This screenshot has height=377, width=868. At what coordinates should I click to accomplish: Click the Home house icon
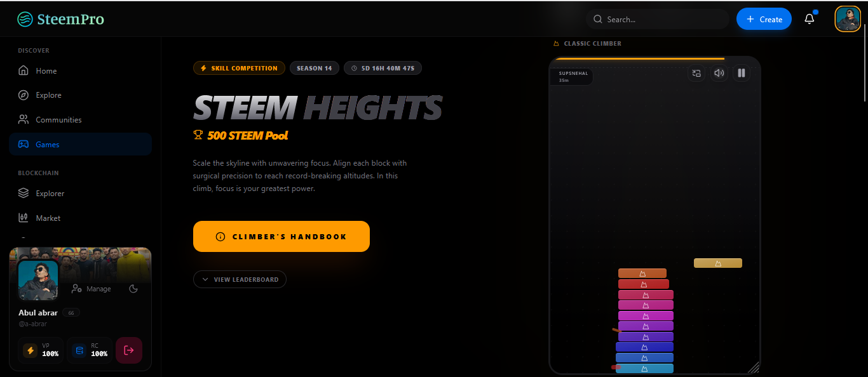[x=24, y=70]
